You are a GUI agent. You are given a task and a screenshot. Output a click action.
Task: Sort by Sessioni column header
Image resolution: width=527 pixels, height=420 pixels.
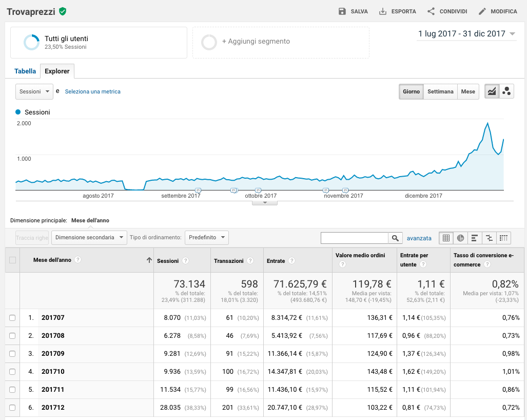[168, 261]
